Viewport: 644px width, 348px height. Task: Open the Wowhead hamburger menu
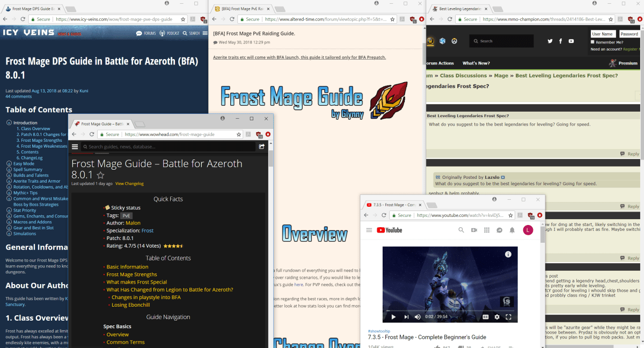click(75, 146)
